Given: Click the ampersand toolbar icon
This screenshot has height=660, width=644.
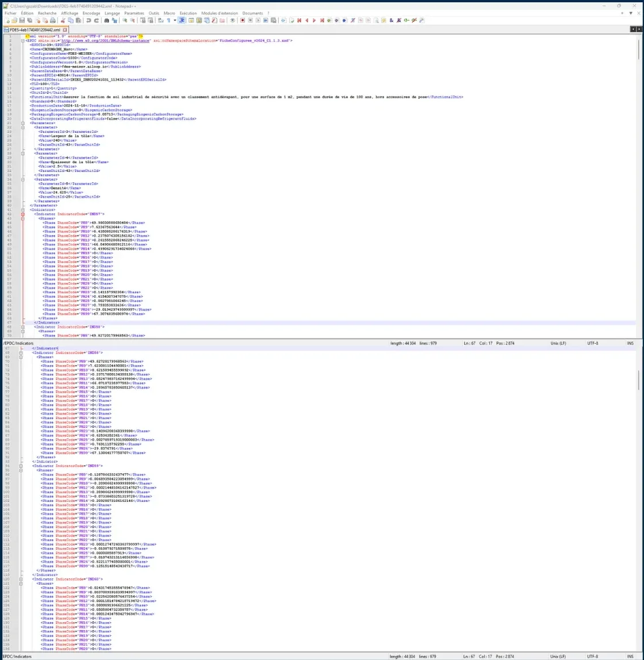Looking at the screenshot, I should 392,20.
